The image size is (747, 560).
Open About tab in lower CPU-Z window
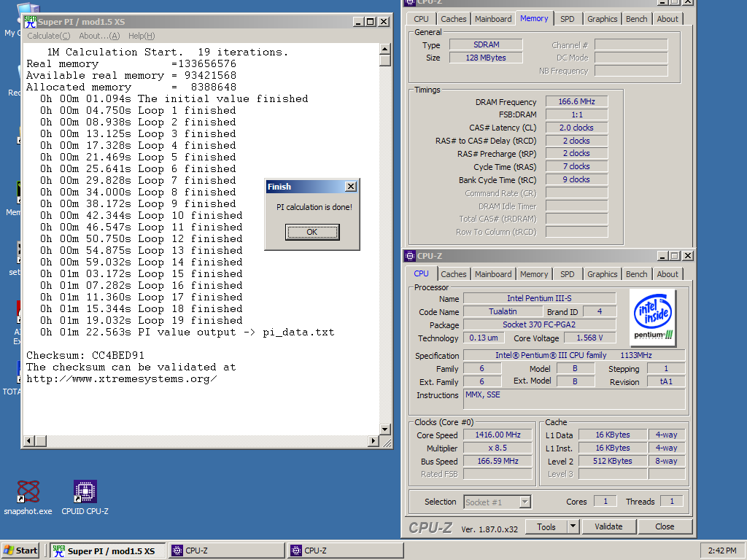667,274
